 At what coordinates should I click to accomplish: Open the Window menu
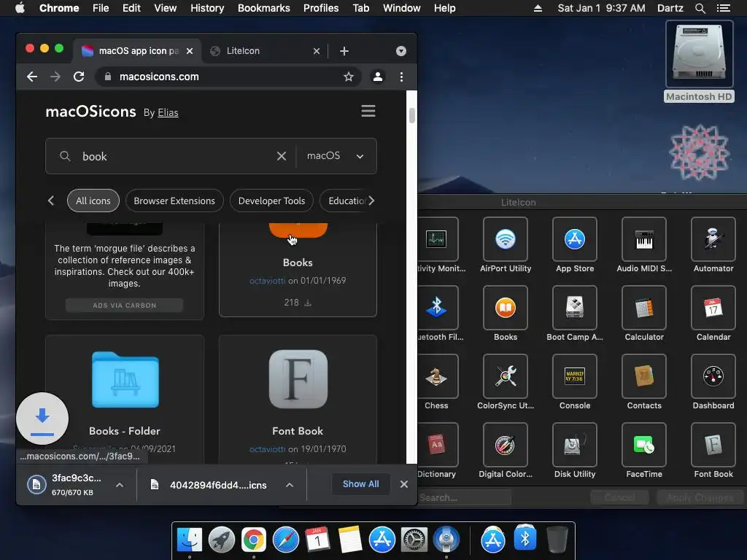[402, 8]
